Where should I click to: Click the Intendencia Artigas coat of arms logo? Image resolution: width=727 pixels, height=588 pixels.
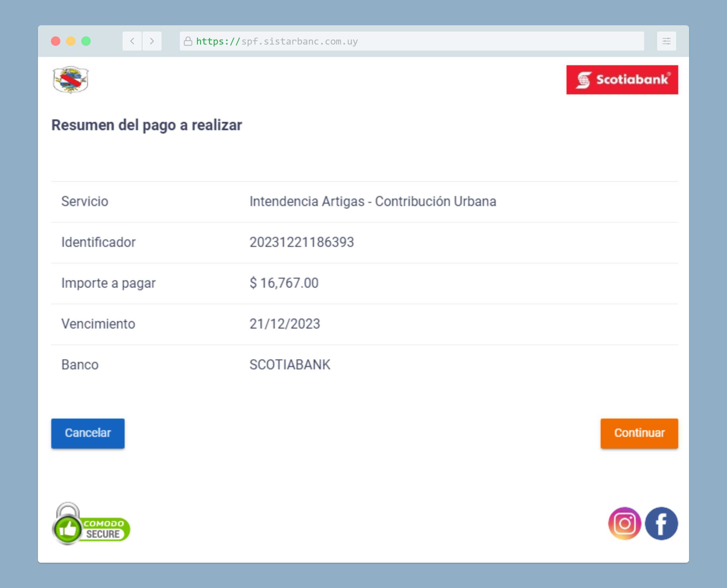point(71,80)
